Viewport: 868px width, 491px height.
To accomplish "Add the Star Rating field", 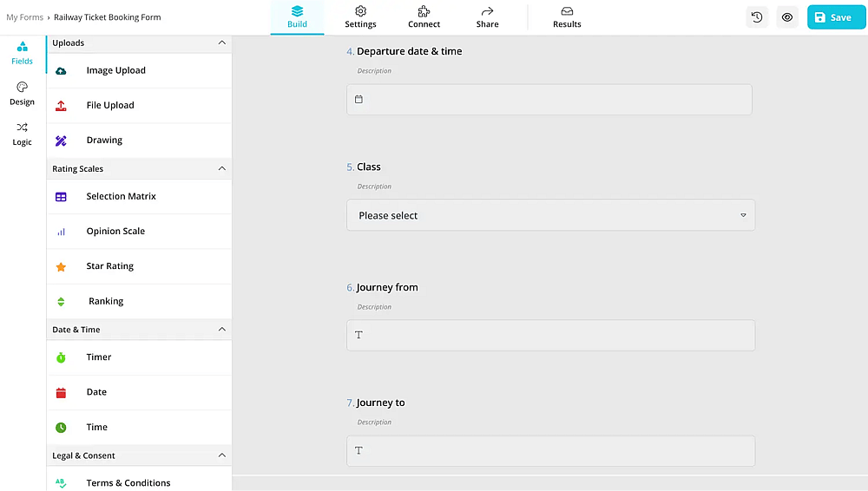I will point(140,266).
